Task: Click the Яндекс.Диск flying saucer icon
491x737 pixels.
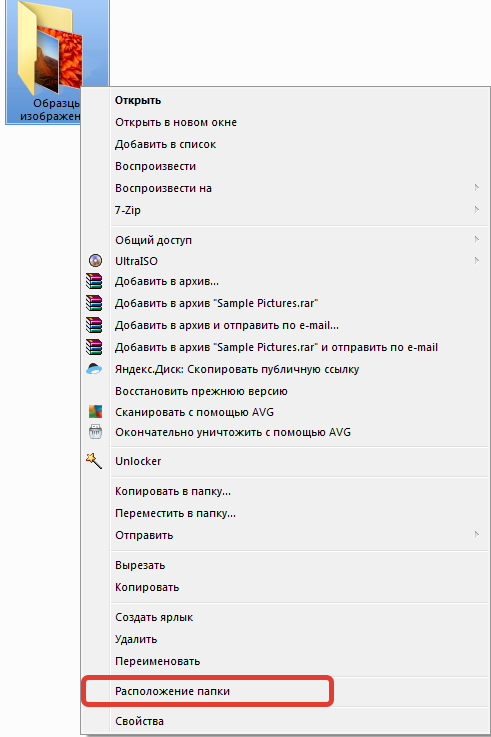Action: (94, 369)
